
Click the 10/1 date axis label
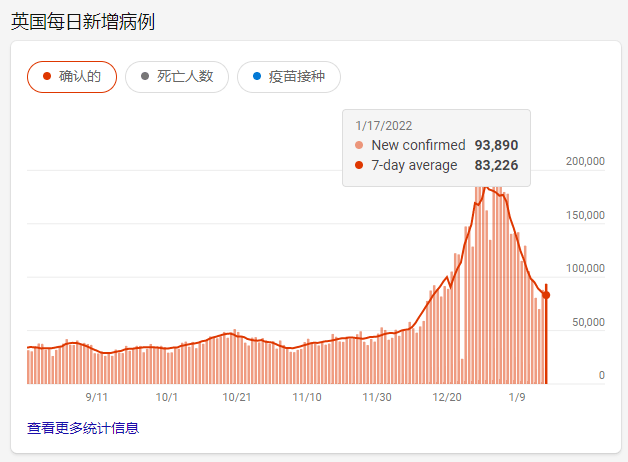167,397
